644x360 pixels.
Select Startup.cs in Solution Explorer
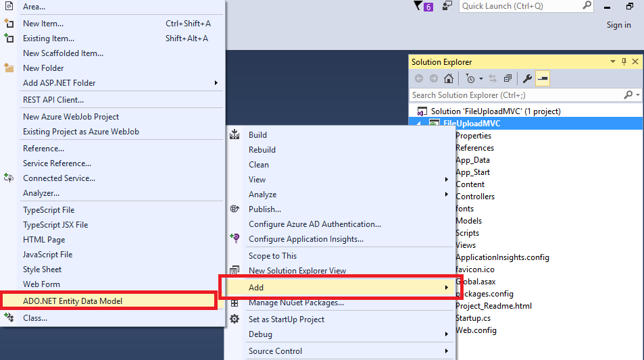point(473,318)
